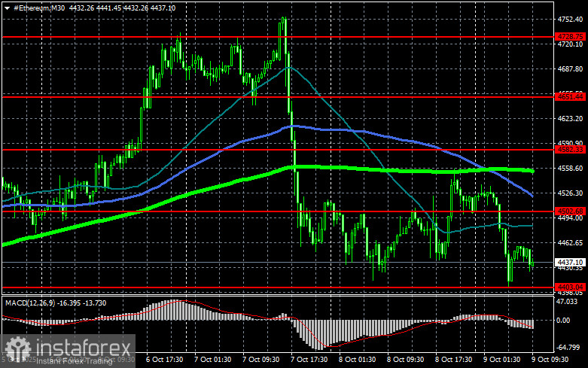Click the 4494.00 price axis label
The image size is (588, 368).
(x=570, y=218)
